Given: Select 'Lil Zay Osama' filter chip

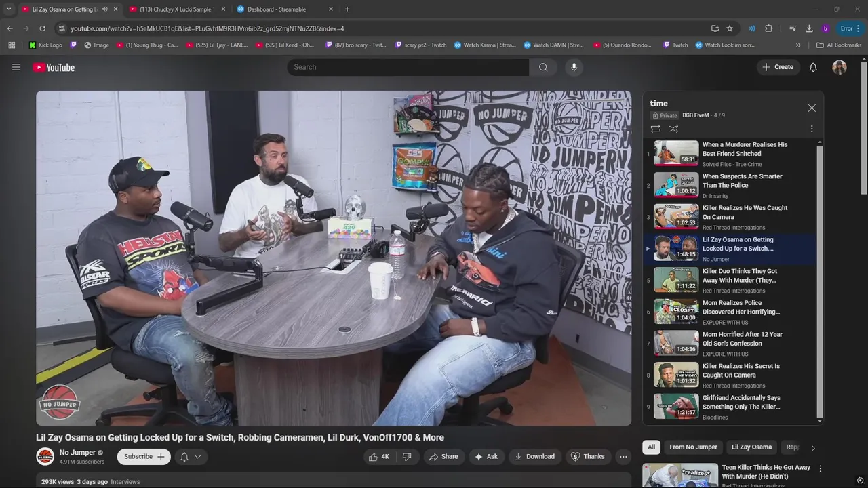Looking at the screenshot, I should point(751,447).
